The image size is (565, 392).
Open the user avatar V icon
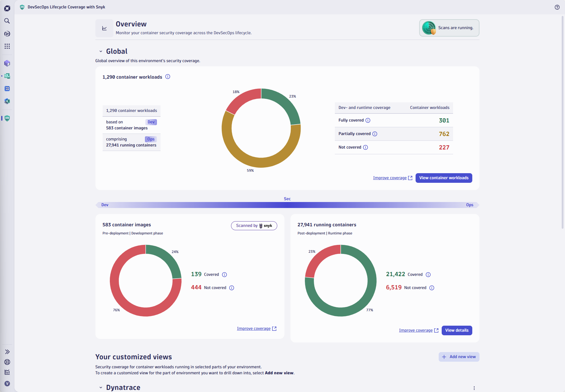click(x=7, y=384)
